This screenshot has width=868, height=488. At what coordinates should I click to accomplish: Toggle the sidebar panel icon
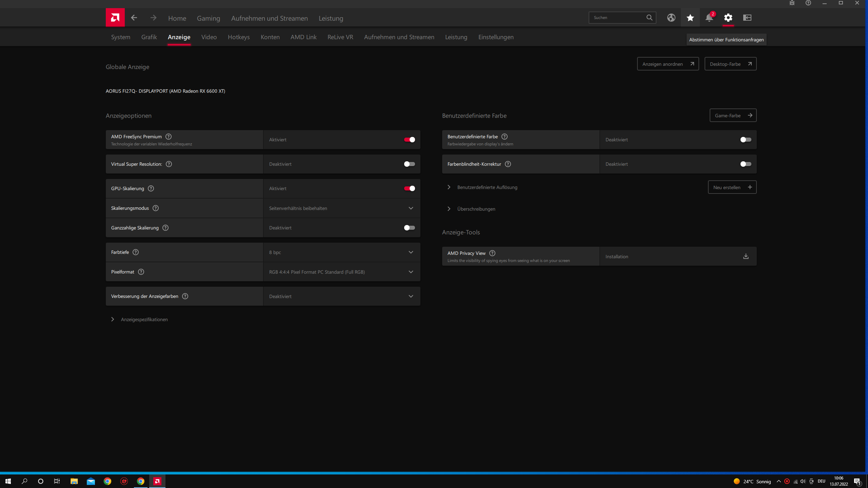[747, 18]
